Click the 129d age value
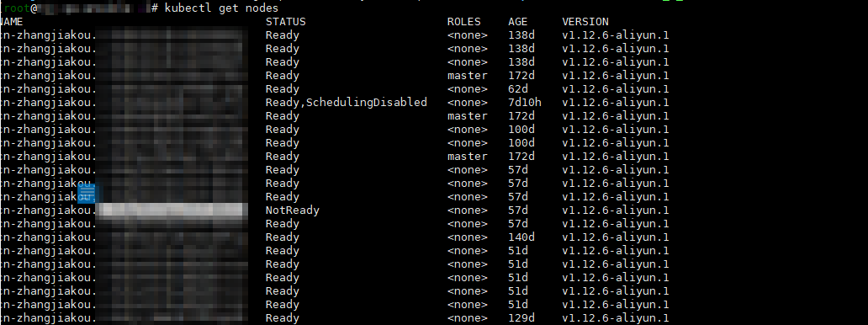This screenshot has height=325, width=868. pyautogui.click(x=521, y=318)
